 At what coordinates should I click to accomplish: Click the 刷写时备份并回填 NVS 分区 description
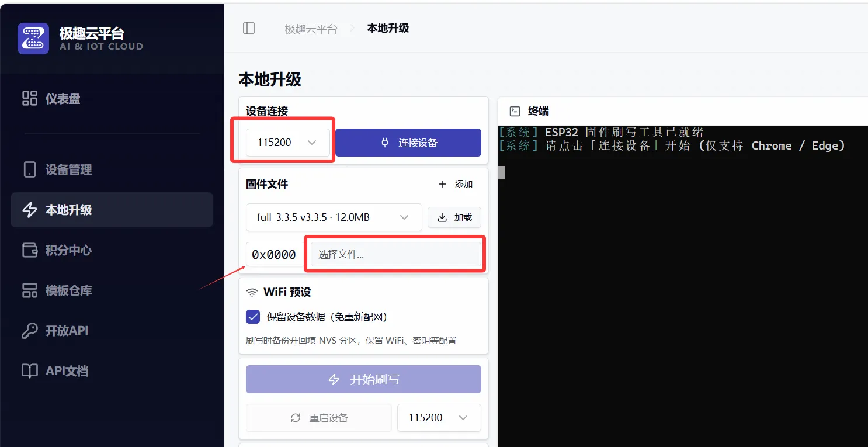[351, 340]
